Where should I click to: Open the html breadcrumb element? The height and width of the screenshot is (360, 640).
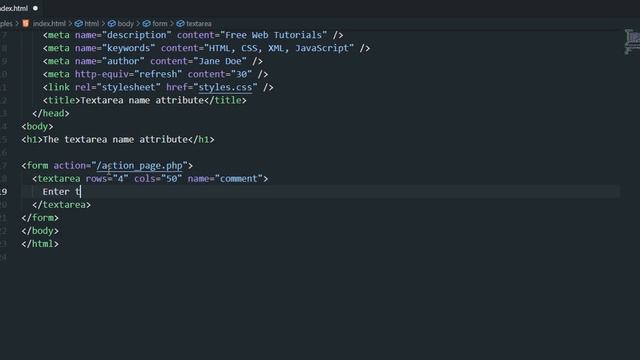(91, 24)
